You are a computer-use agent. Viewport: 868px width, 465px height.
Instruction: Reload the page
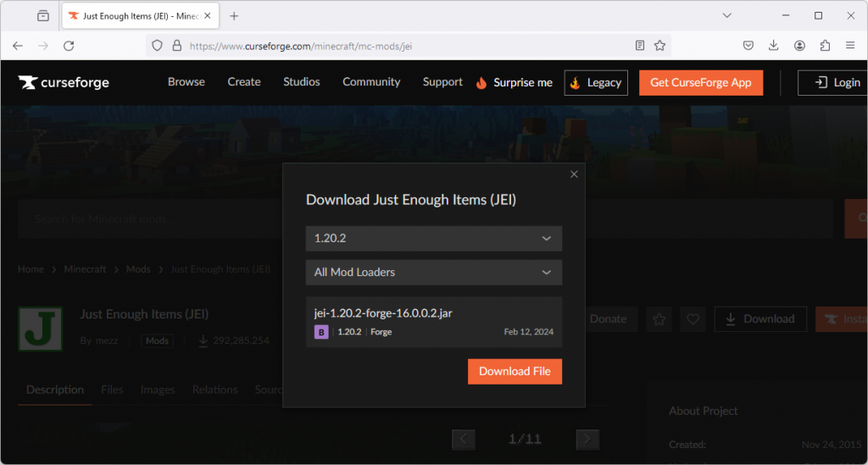[69, 46]
